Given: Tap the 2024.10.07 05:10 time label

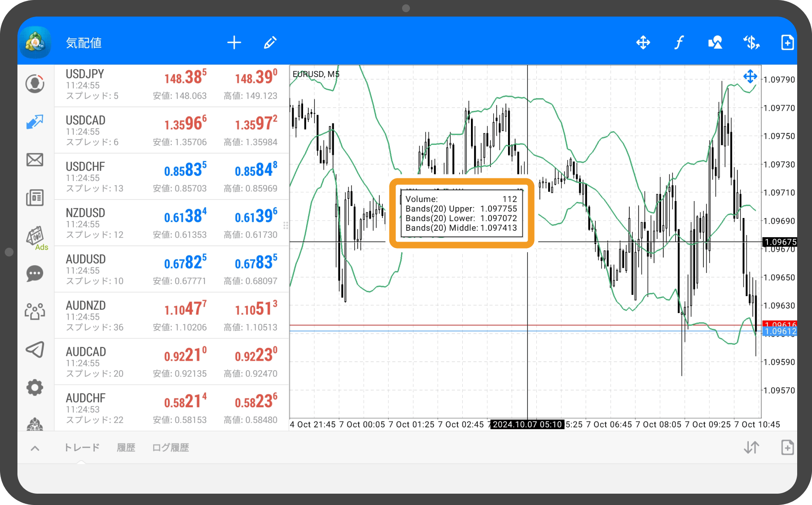Looking at the screenshot, I should click(x=527, y=424).
